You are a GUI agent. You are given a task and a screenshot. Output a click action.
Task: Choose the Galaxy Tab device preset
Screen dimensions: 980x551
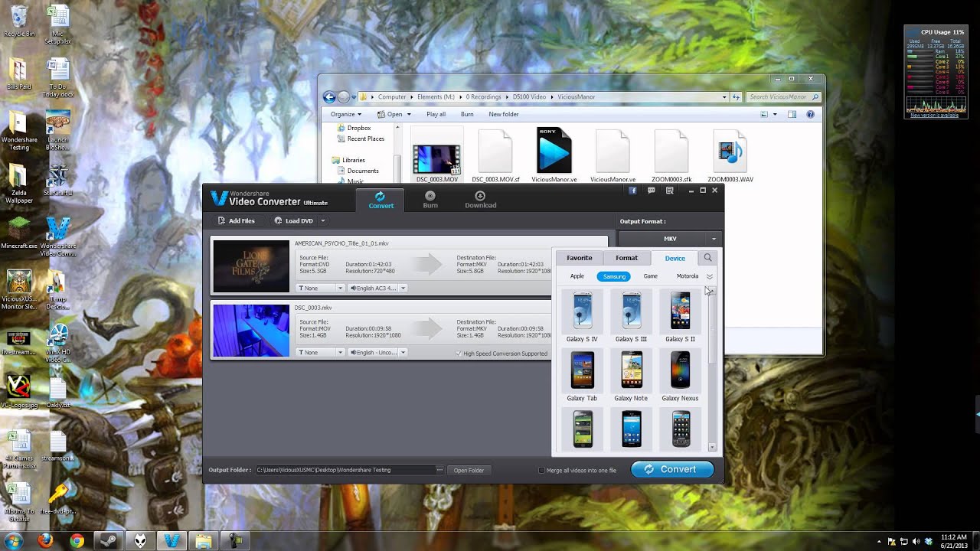coord(582,376)
